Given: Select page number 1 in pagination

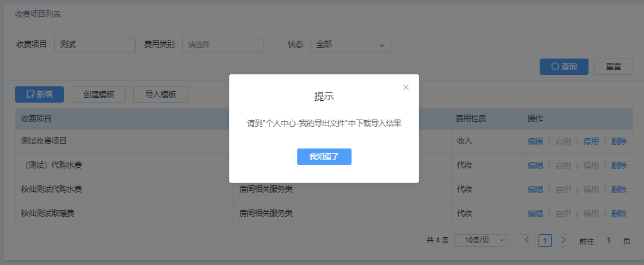Looking at the screenshot, I should 545,240.
